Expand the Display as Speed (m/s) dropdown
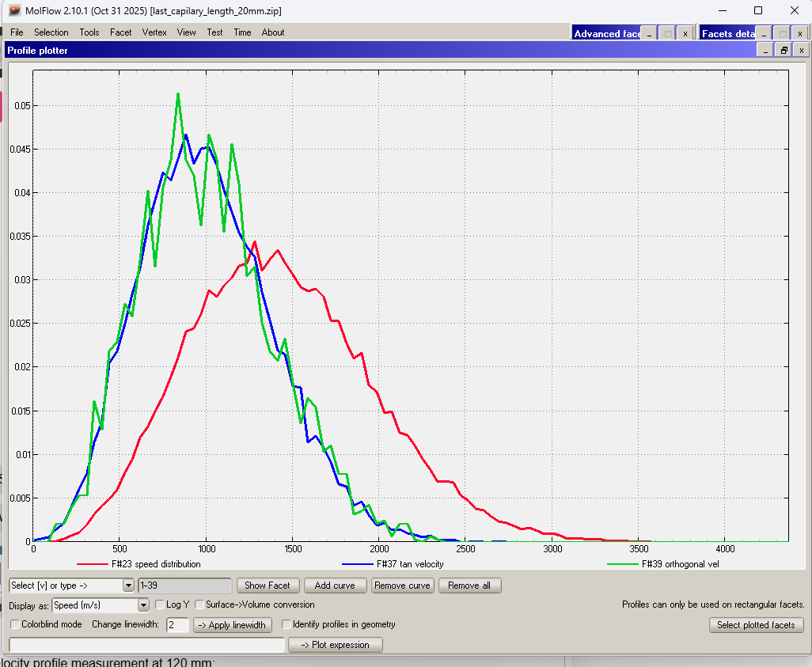The height and width of the screenshot is (667, 812). pyautogui.click(x=143, y=605)
